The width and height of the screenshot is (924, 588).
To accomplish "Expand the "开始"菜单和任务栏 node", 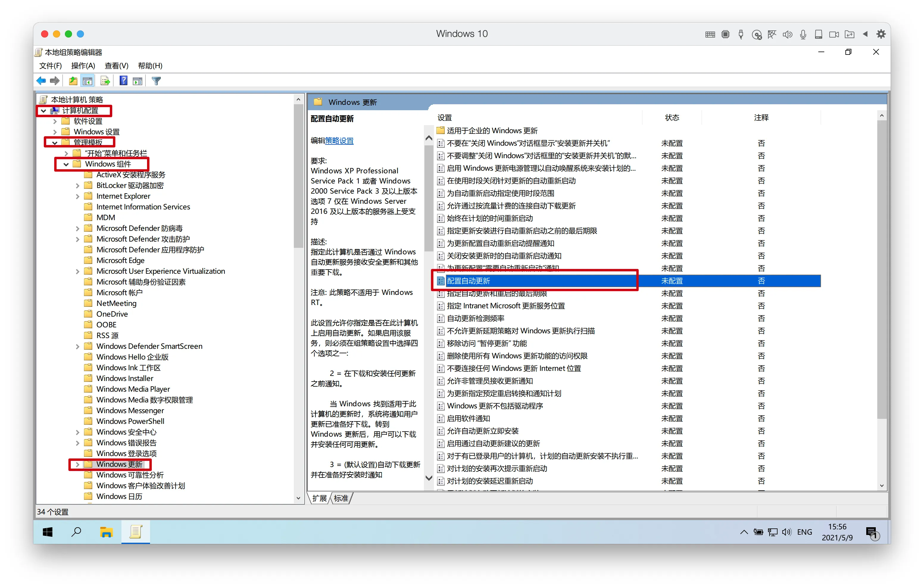I will click(66, 154).
